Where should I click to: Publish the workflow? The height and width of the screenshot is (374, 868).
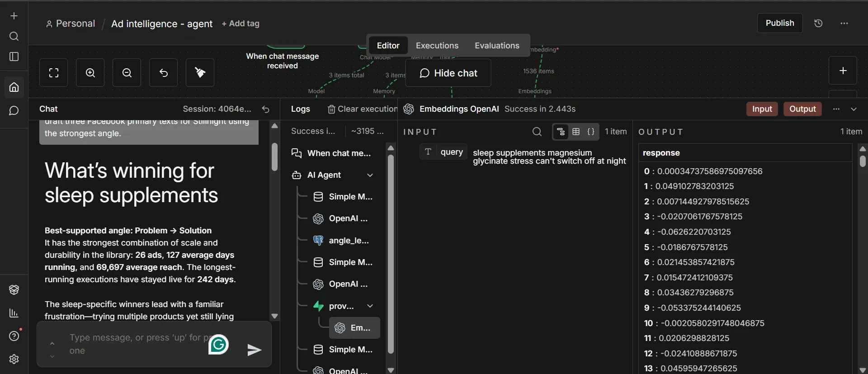(x=780, y=23)
